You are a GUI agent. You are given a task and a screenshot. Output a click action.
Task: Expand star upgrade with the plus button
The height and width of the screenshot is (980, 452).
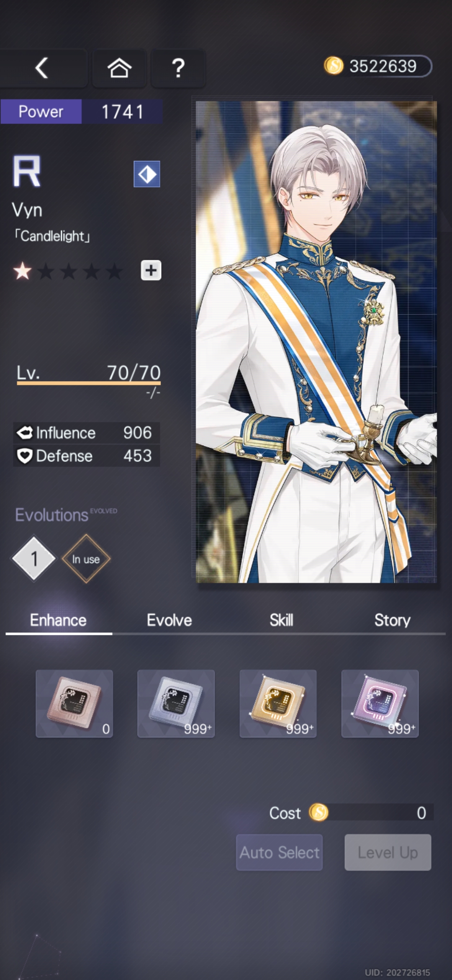[151, 271]
